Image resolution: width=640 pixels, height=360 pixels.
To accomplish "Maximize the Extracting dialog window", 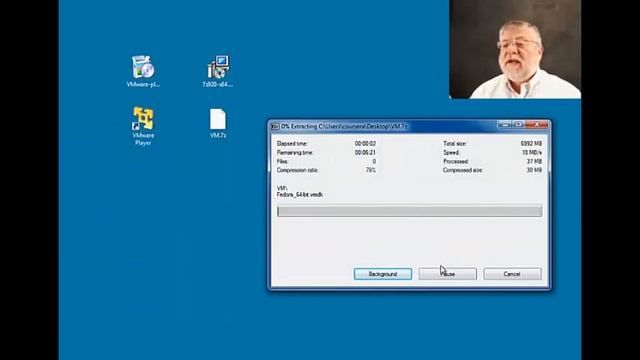I will point(518,124).
